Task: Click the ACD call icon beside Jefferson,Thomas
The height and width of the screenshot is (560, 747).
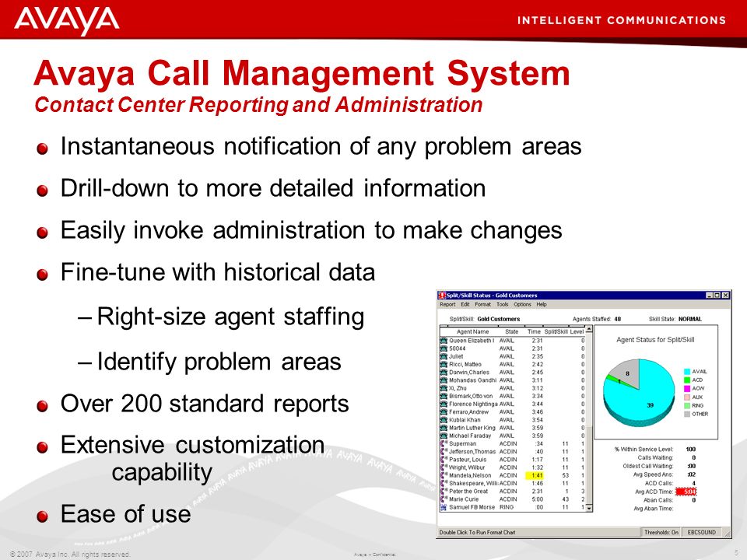Action: [444, 451]
